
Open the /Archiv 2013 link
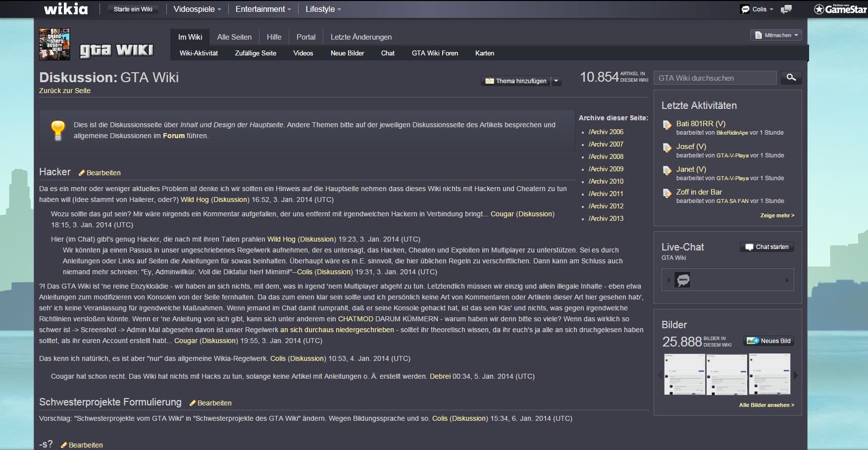tap(606, 218)
